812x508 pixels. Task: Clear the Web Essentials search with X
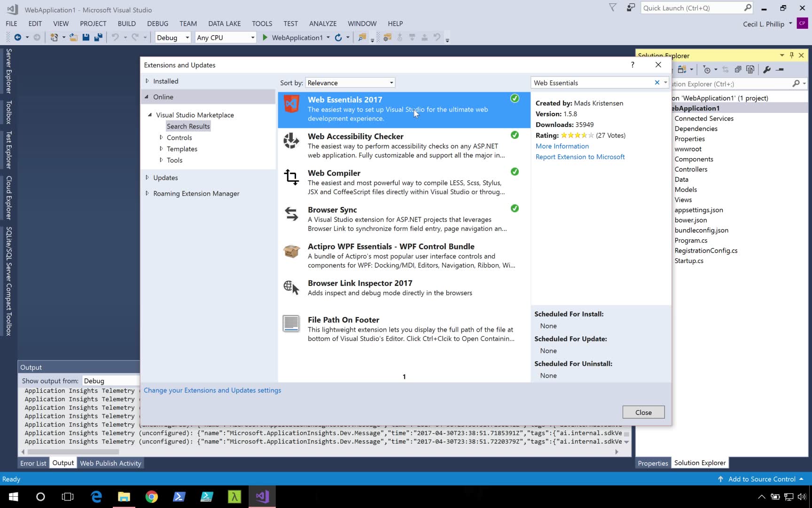click(x=657, y=83)
